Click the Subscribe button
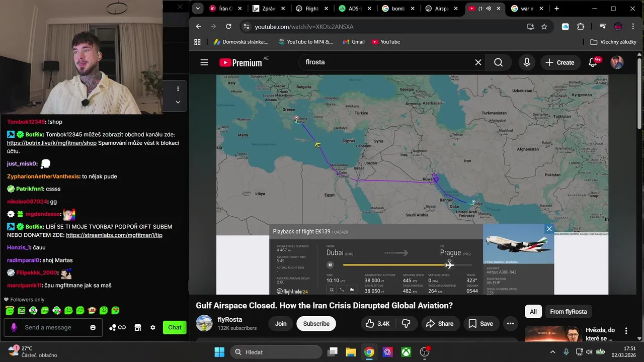Screen dimensions: 644x362 pos(316,324)
